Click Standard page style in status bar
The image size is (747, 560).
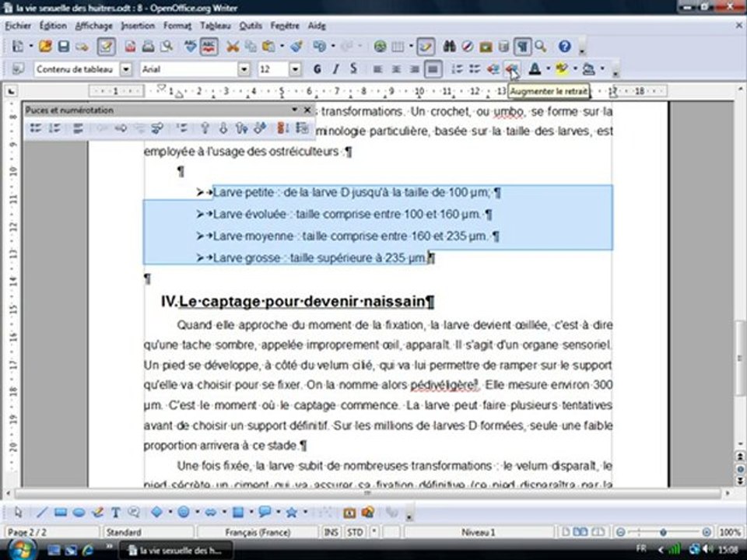click(148, 532)
